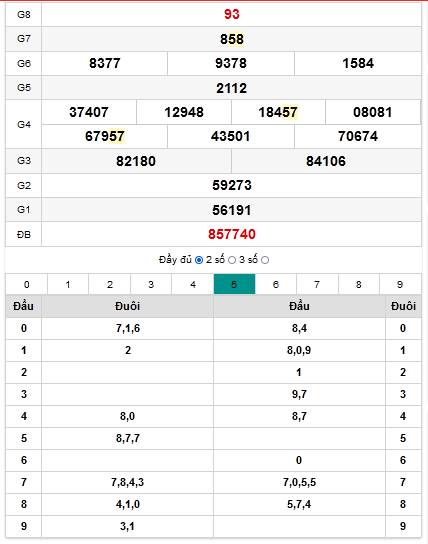The width and height of the screenshot is (428, 544).
Task: Click the G4 number 70674
Action: (358, 136)
